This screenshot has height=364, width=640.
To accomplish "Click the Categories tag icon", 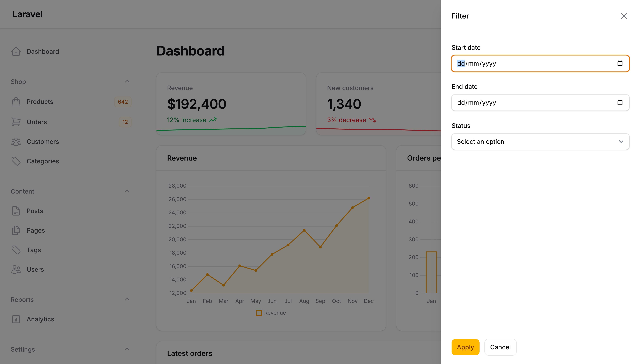I will click(16, 161).
